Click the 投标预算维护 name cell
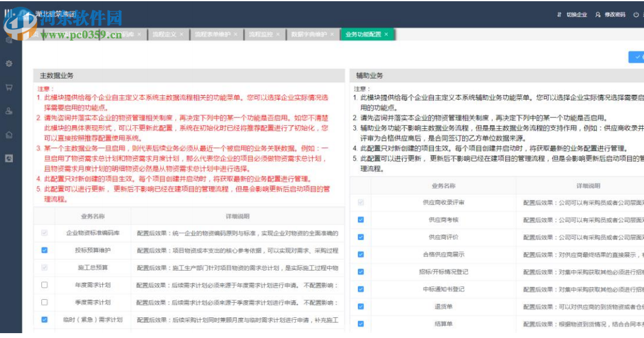 [93, 250]
